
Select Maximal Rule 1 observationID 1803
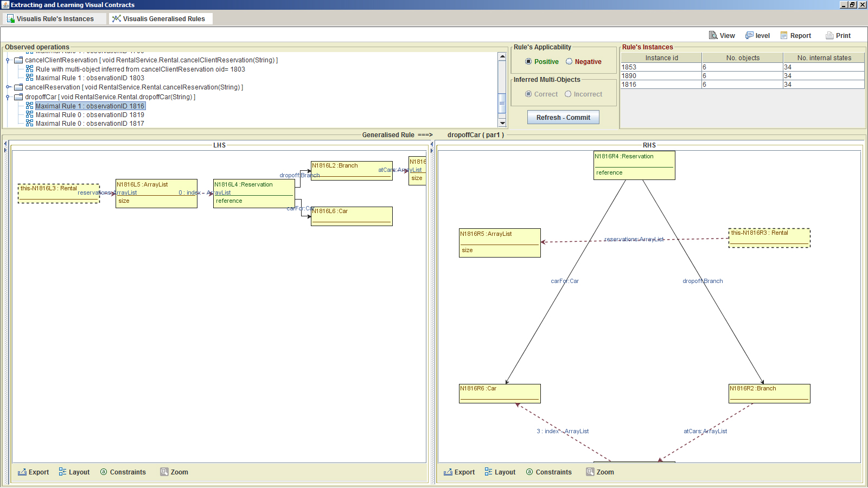click(90, 78)
